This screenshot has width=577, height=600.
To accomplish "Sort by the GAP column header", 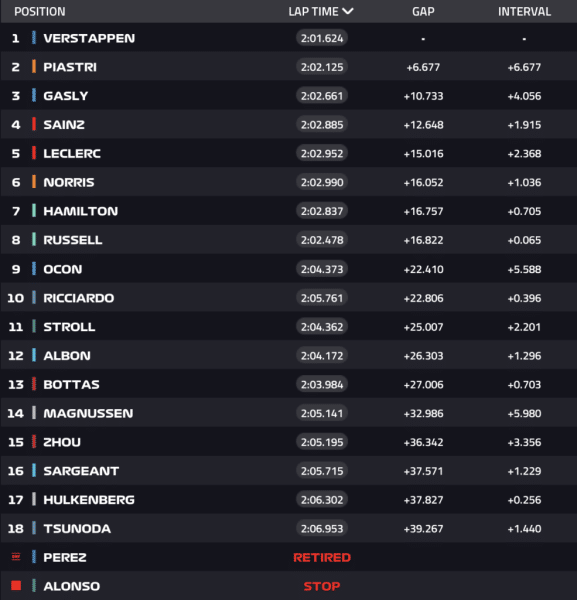I will point(423,11).
